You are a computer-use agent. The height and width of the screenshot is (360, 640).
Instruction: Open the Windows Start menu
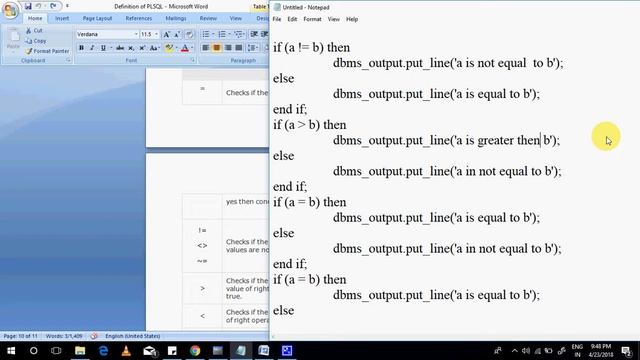tap(11, 351)
